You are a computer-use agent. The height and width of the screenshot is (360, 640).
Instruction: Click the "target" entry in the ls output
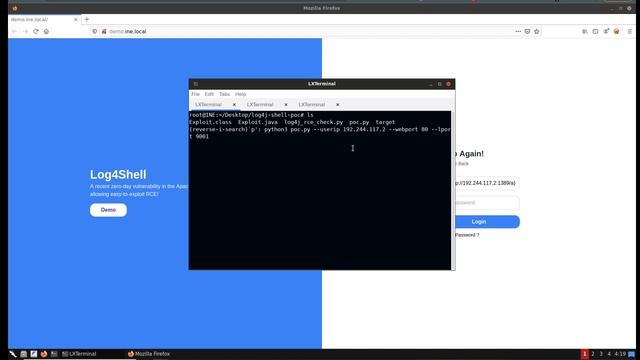[x=385, y=122]
